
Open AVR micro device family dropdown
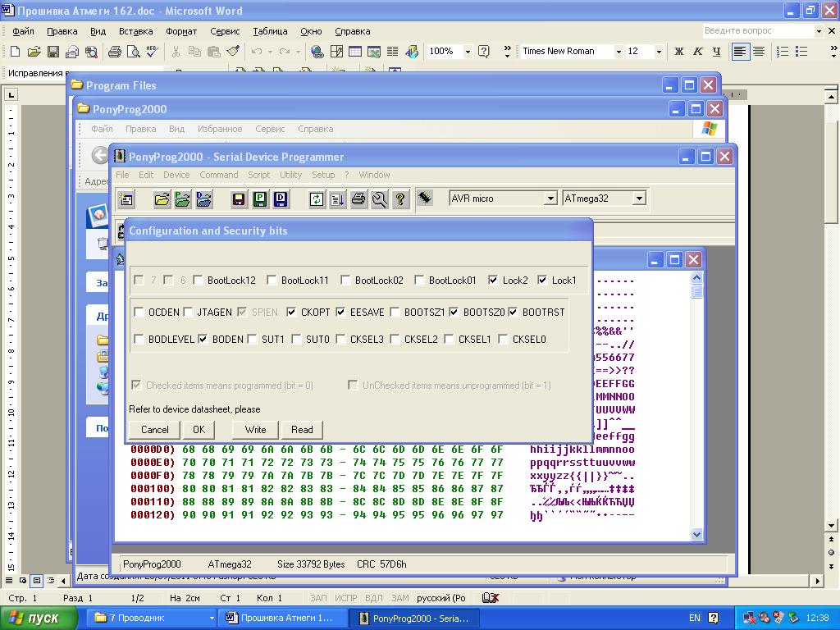point(550,199)
